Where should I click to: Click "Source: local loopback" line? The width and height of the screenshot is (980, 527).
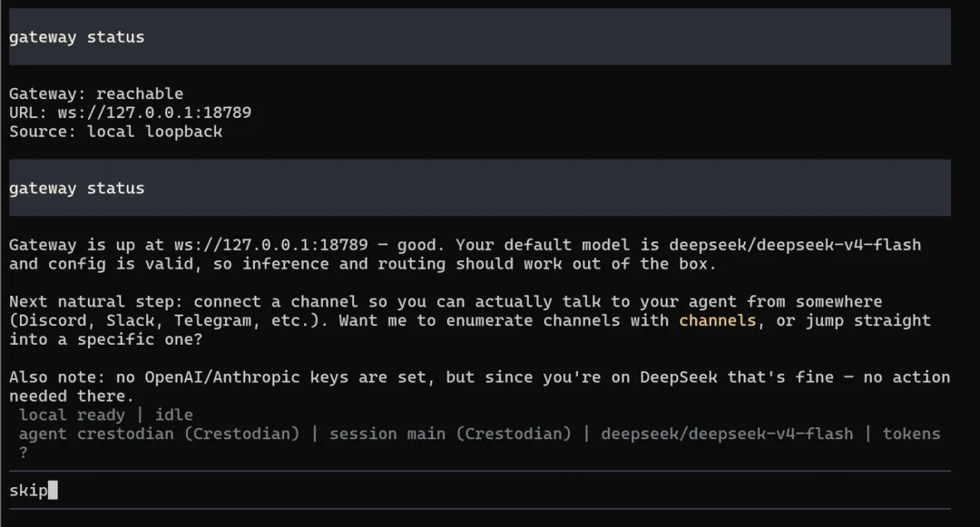115,132
